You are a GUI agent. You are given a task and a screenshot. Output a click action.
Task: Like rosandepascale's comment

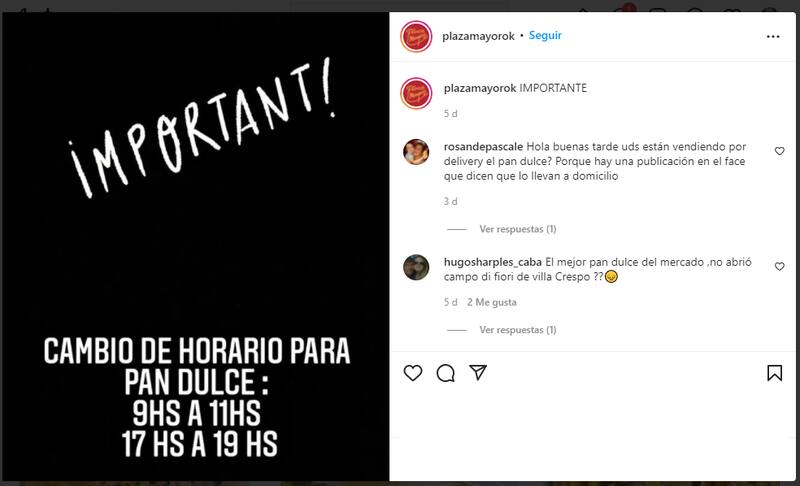(779, 151)
